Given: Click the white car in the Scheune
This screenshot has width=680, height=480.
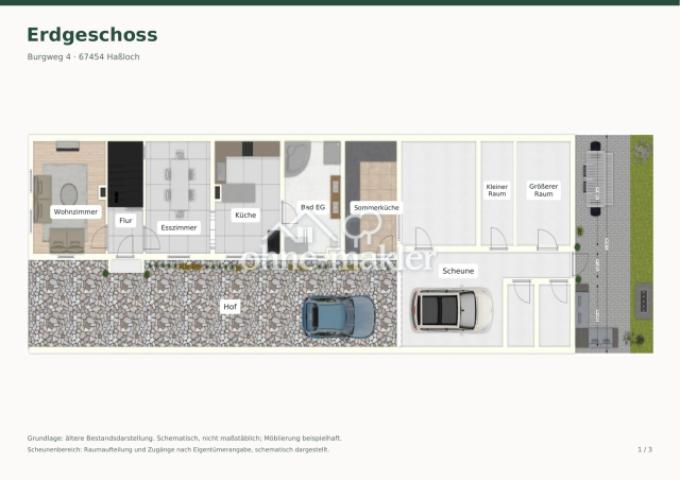Looking at the screenshot, I should (x=451, y=310).
